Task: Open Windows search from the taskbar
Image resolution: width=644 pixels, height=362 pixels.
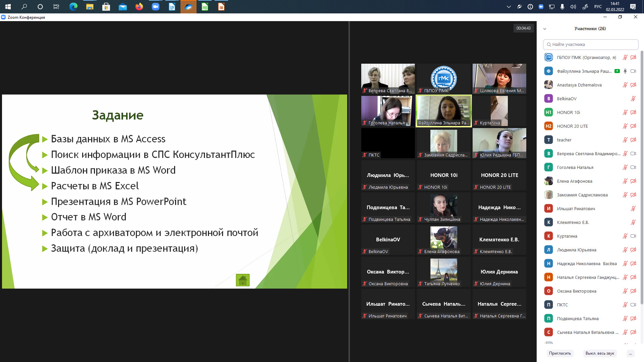Action: pyautogui.click(x=24, y=7)
